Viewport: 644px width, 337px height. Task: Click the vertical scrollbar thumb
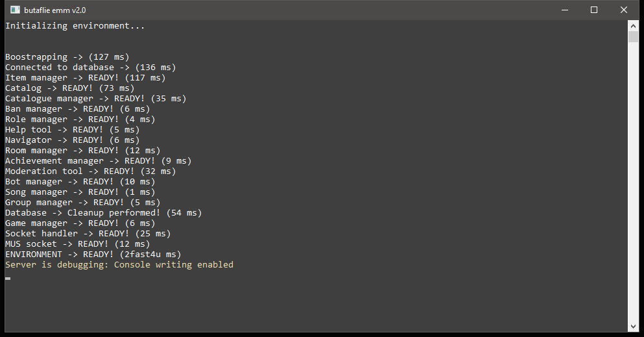(634, 36)
